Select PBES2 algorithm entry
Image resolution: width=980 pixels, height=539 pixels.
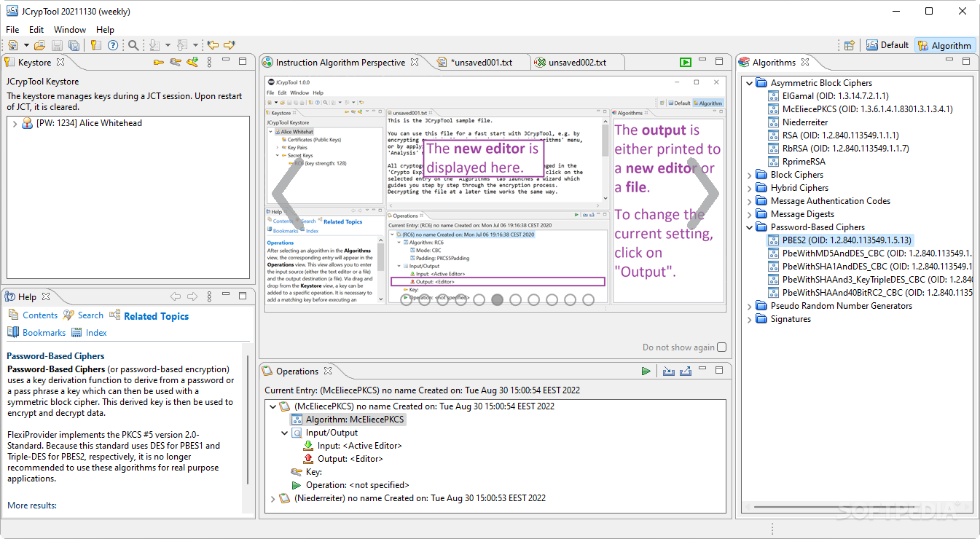[840, 240]
